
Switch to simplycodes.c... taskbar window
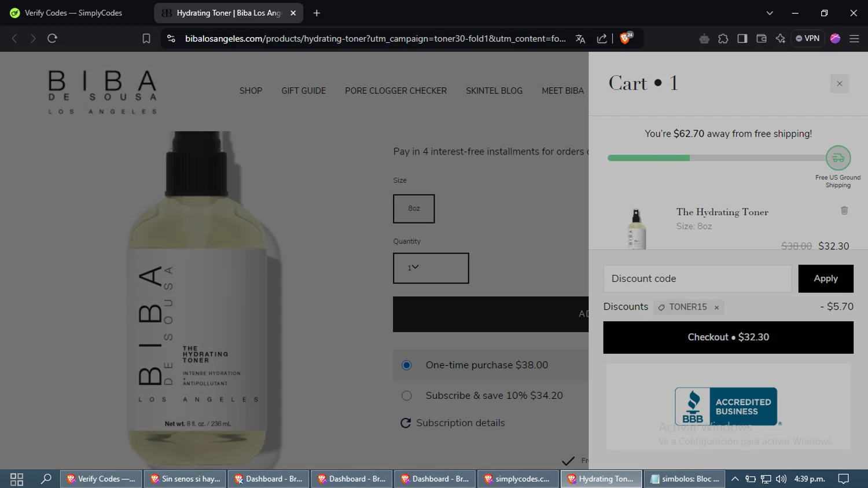tap(517, 479)
